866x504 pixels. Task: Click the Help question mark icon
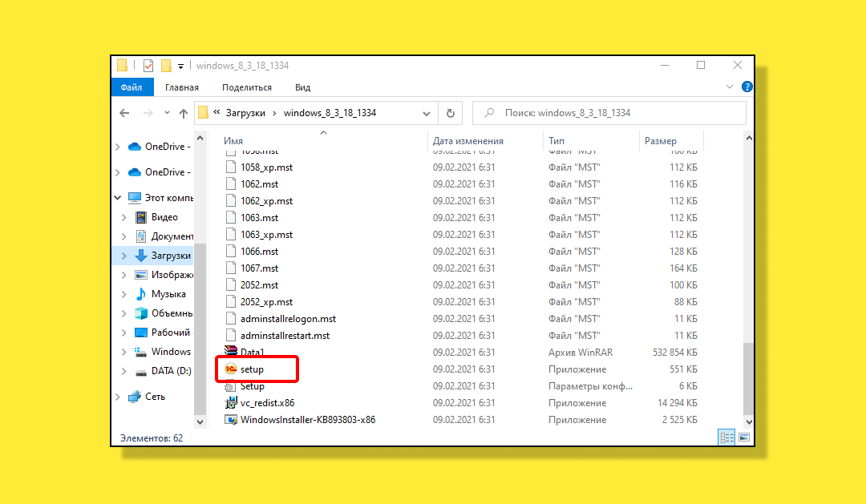pyautogui.click(x=747, y=87)
